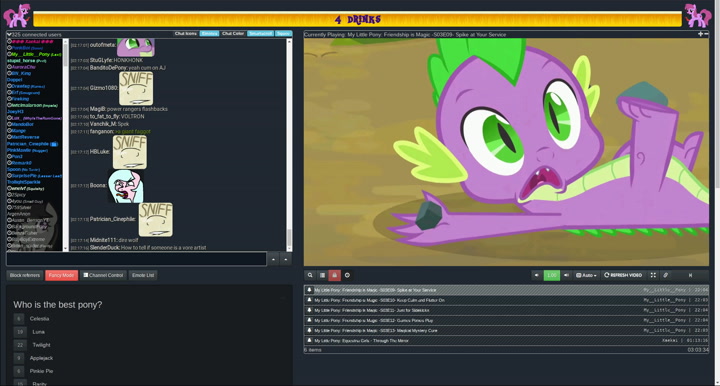The height and width of the screenshot is (386, 720).
Task: Open the Channel Control menu
Action: point(103,275)
